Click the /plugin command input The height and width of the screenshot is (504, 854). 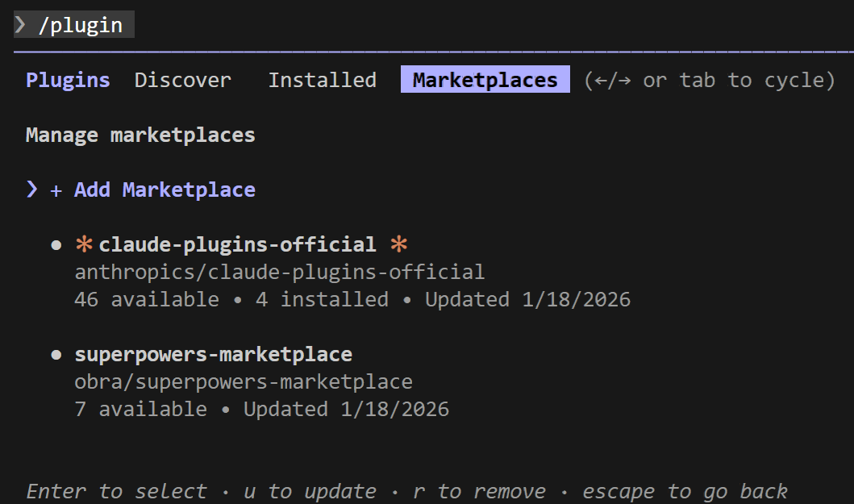pos(81,25)
